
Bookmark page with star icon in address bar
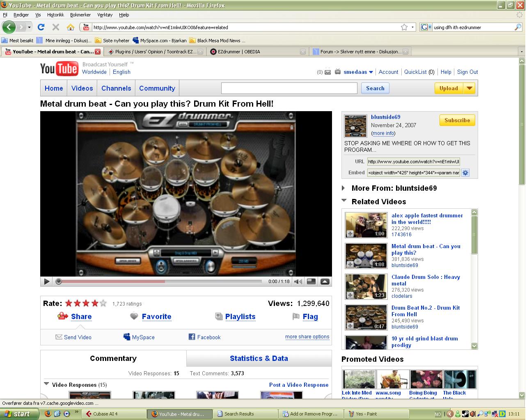(x=404, y=27)
